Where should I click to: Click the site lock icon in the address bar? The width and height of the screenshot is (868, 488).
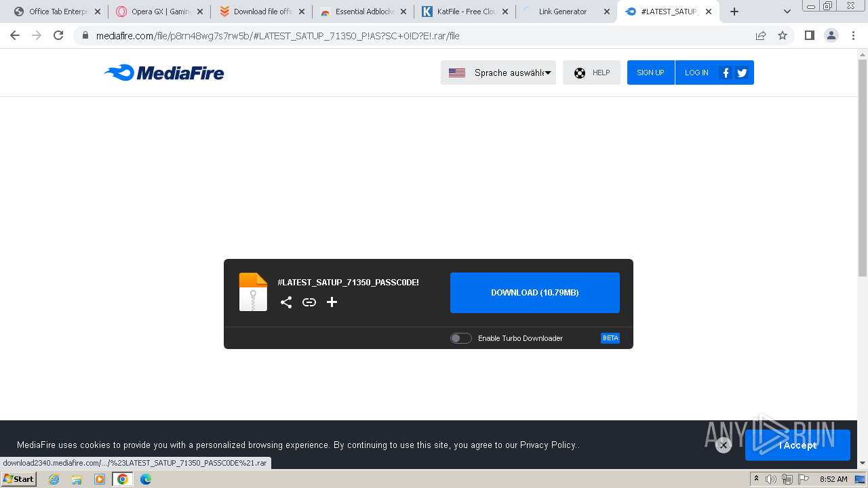tap(85, 35)
